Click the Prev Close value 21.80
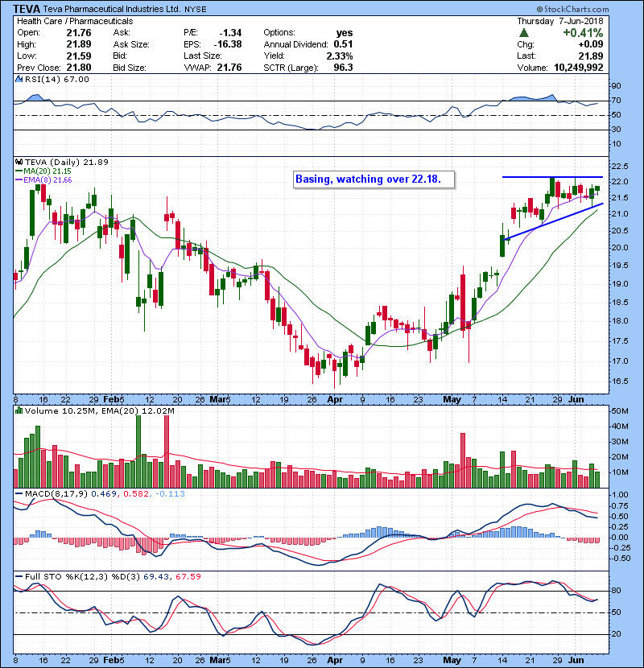The image size is (644, 668). coord(79,68)
